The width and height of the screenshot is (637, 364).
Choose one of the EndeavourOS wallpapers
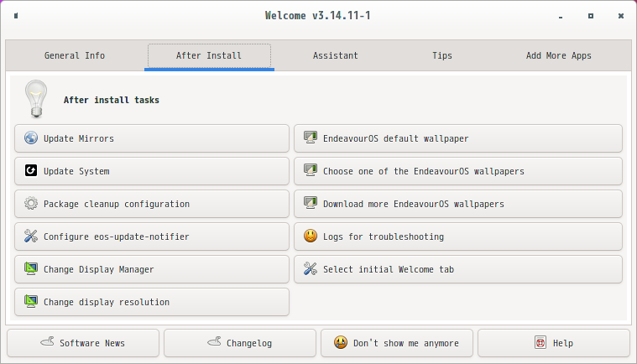pyautogui.click(x=458, y=171)
